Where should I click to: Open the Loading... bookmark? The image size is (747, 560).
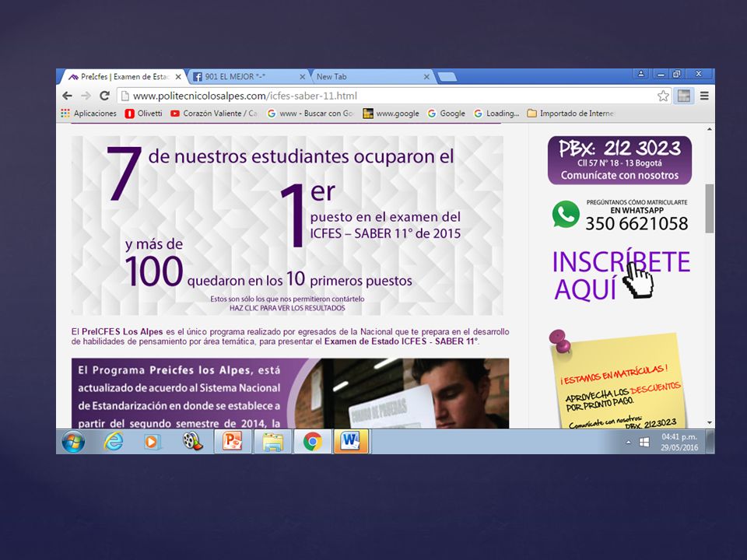(496, 114)
